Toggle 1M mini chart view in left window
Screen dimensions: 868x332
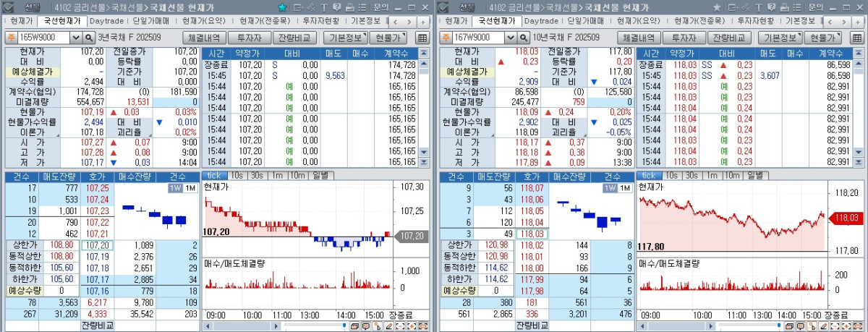click(190, 188)
